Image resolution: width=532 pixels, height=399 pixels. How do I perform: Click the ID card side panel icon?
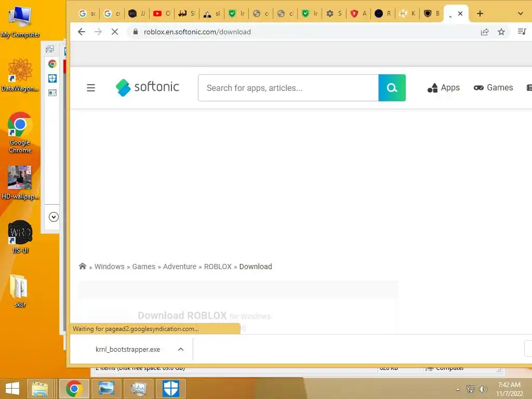click(x=52, y=92)
